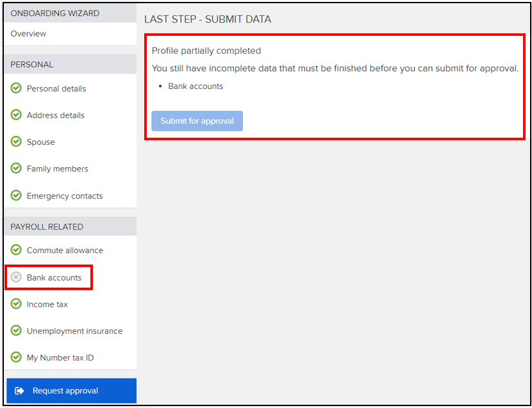Click the green checkmark beside My Number tax ID
This screenshot has width=532, height=408.
[x=15, y=358]
